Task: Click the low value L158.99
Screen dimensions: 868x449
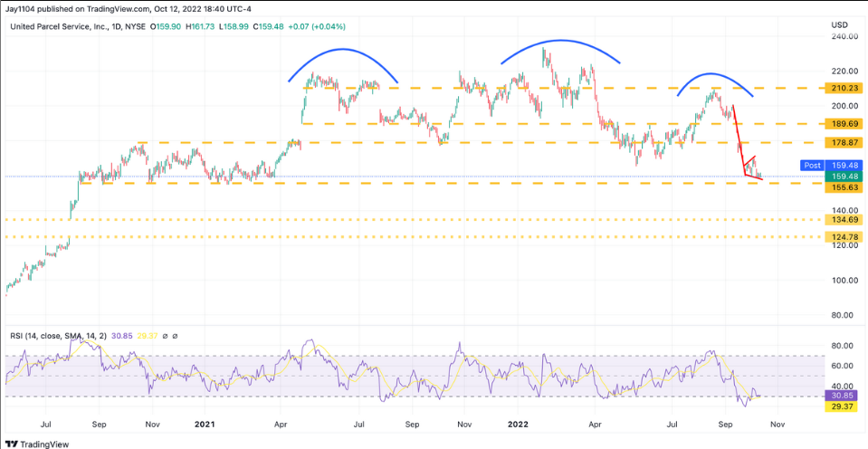Action: point(232,26)
